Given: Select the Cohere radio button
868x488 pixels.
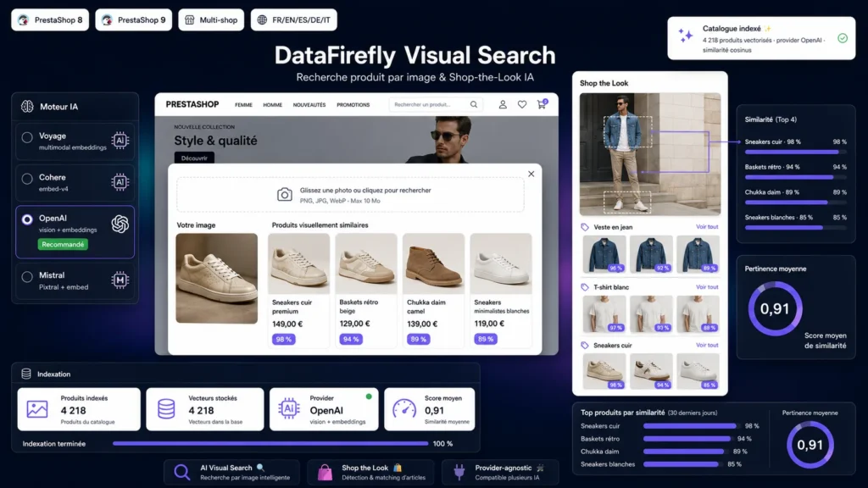Looking at the screenshot, I should (x=26, y=179).
